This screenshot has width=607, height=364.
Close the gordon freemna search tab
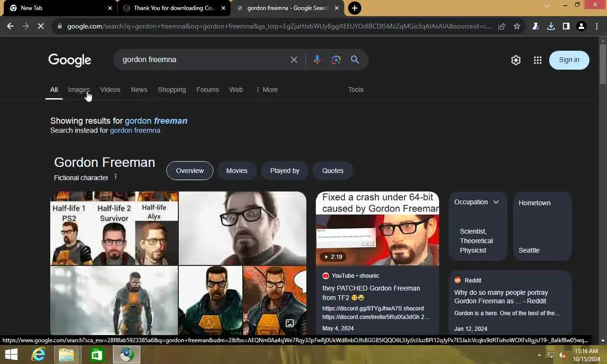tap(337, 8)
